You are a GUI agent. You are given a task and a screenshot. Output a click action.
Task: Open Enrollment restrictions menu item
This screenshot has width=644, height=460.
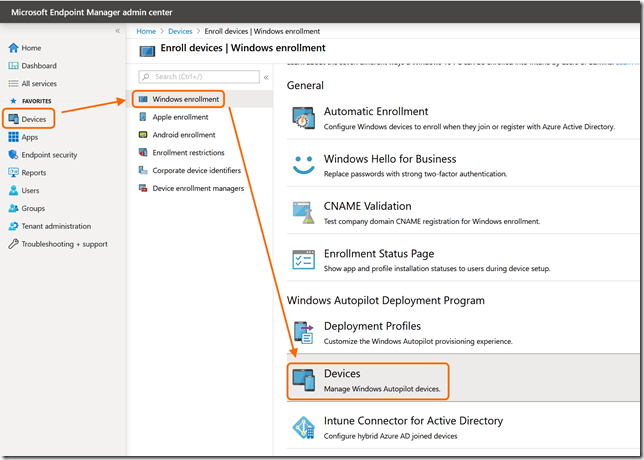pyautogui.click(x=188, y=153)
